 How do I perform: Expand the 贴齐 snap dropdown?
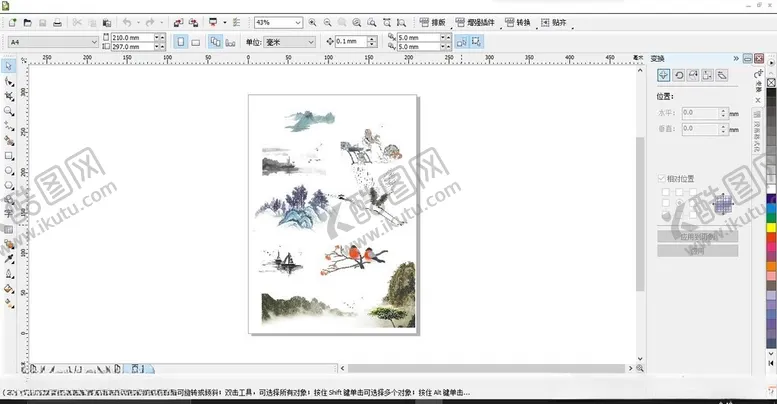[x=573, y=27]
